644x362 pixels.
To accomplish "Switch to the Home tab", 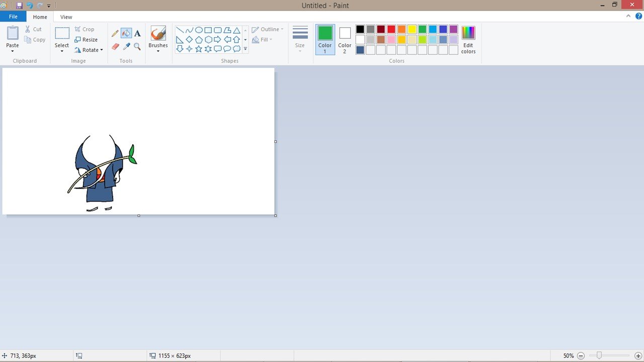I will point(40,17).
